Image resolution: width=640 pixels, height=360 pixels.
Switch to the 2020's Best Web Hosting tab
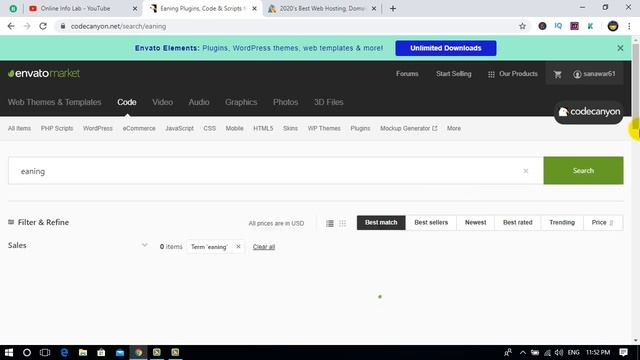point(322,9)
